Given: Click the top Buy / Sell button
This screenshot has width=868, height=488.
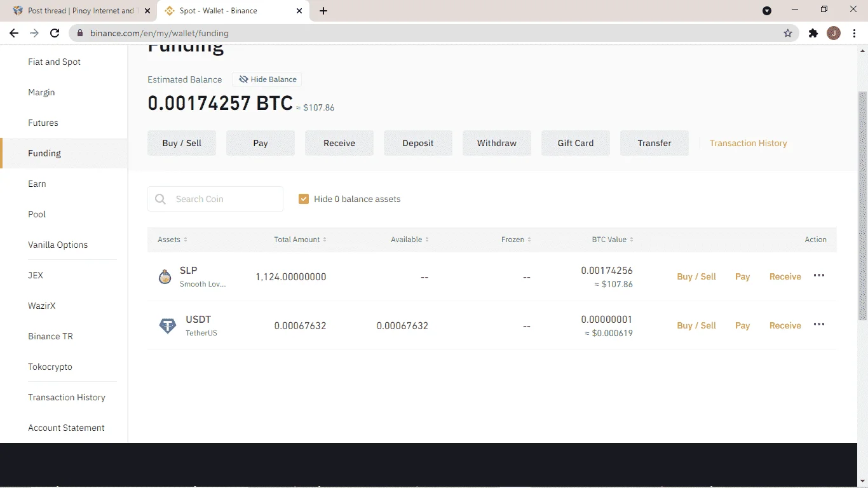Looking at the screenshot, I should point(182,143).
